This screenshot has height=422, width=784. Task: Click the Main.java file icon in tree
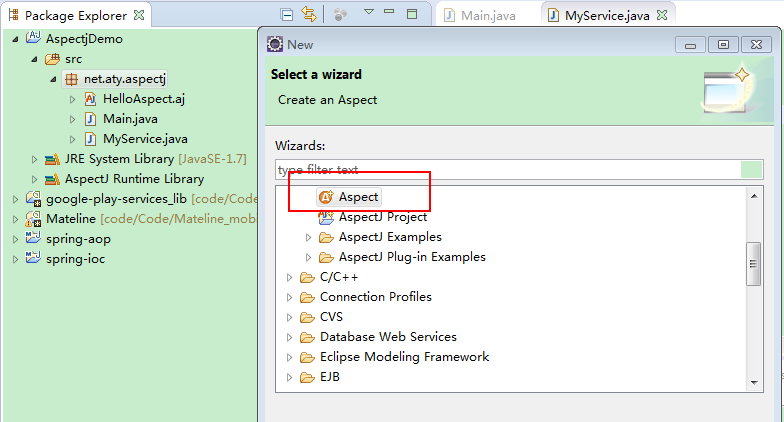pos(90,119)
